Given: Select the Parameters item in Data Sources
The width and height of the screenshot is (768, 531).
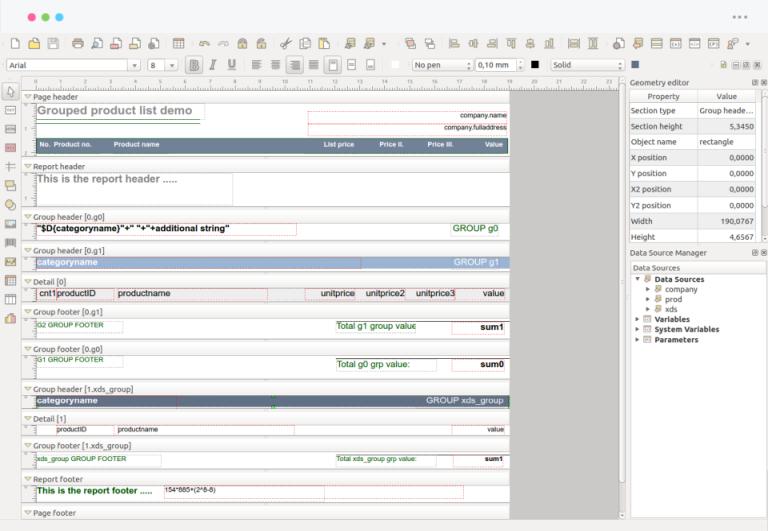Looking at the screenshot, I should click(x=676, y=340).
